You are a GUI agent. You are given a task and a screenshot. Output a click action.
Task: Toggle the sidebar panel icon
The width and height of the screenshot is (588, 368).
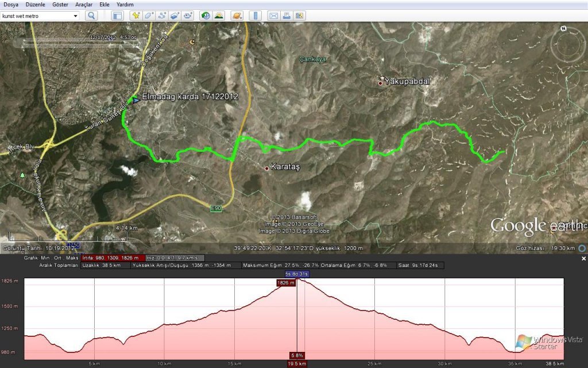(x=117, y=16)
